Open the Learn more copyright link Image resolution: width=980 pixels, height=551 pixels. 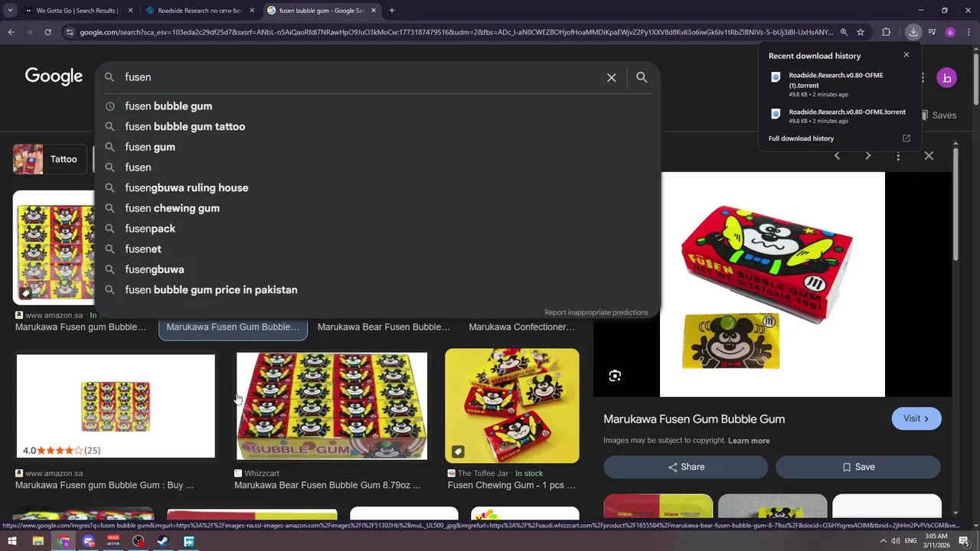coord(749,441)
